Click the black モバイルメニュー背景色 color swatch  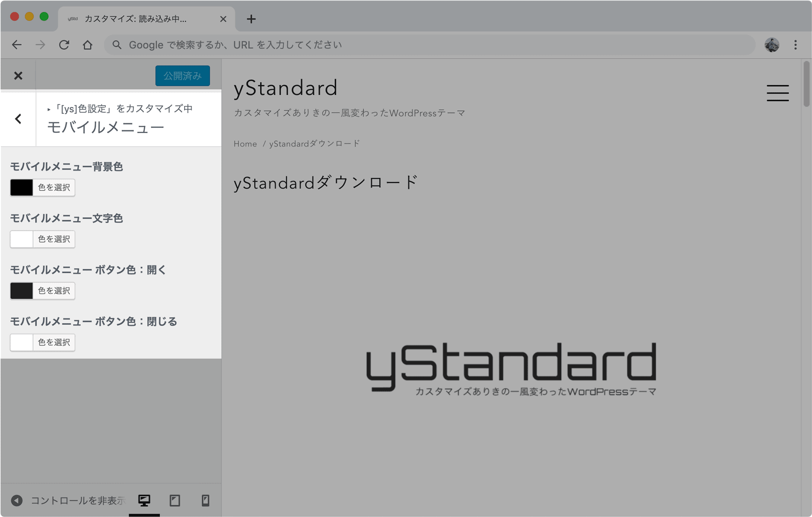pos(22,188)
